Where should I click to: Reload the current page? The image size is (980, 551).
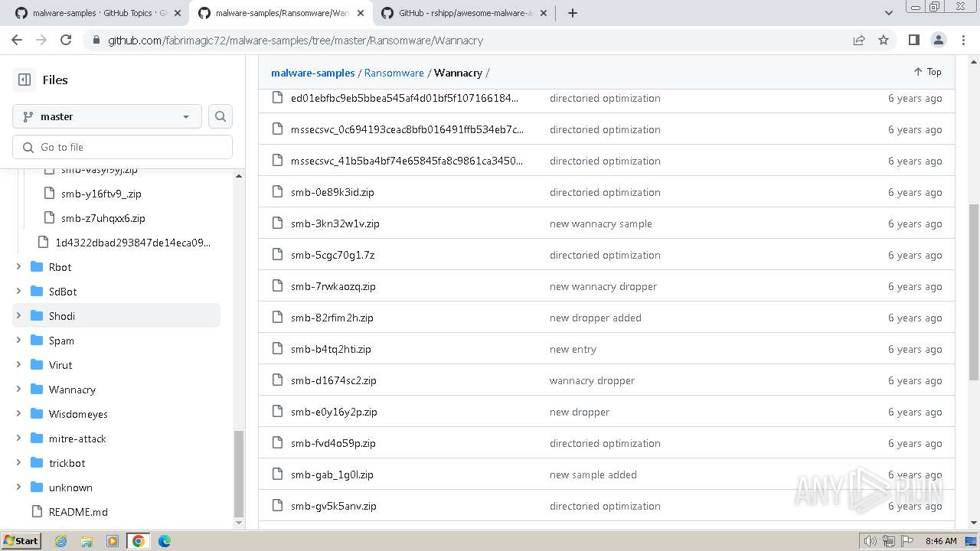coord(66,41)
